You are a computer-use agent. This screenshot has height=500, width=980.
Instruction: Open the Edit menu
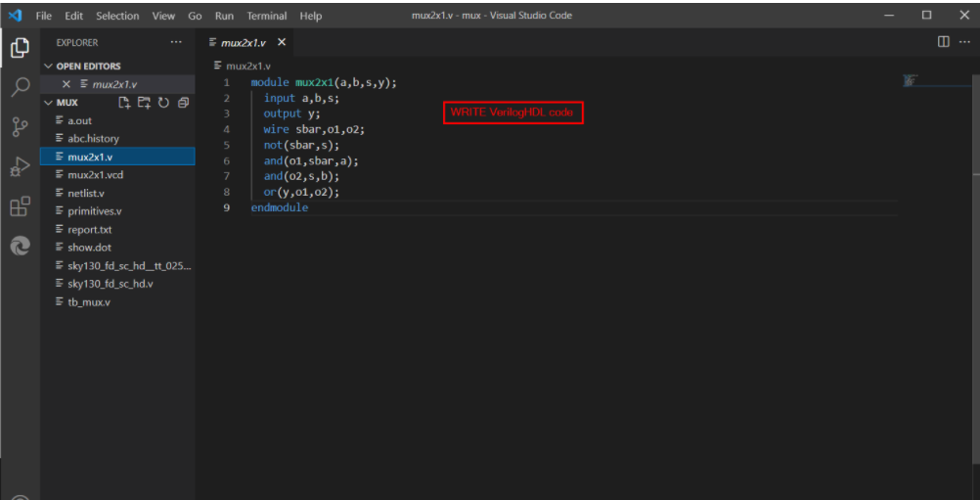pos(73,16)
